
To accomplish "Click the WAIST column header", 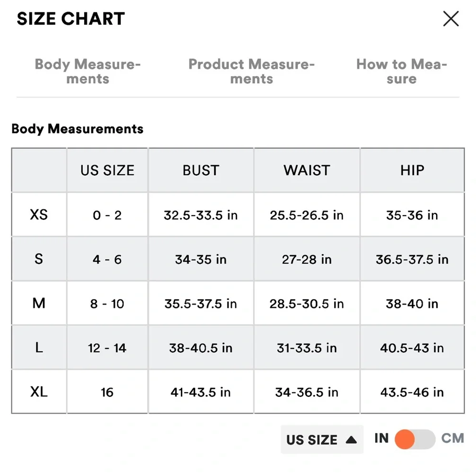I will pyautogui.click(x=307, y=170).
